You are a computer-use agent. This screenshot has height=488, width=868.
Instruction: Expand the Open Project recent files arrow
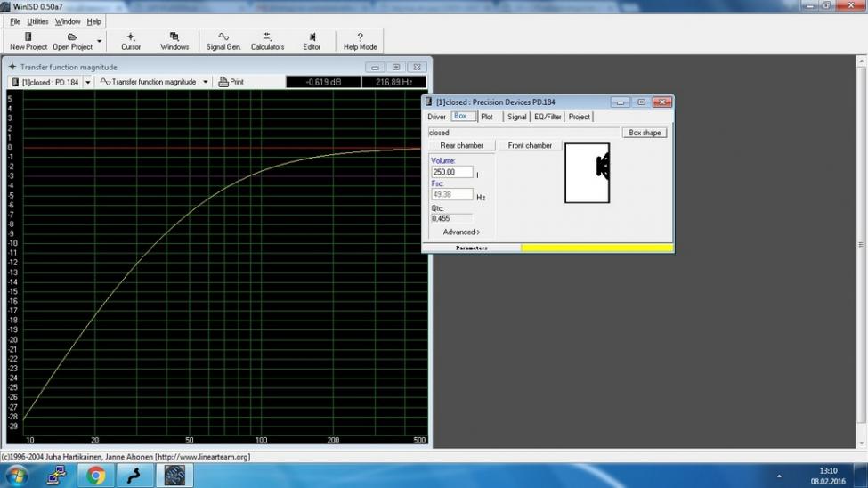pyautogui.click(x=99, y=42)
